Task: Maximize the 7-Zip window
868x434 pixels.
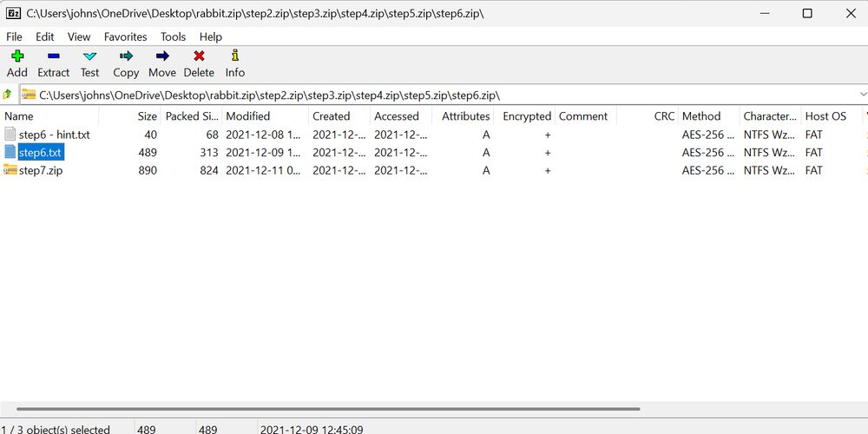Action: (807, 13)
